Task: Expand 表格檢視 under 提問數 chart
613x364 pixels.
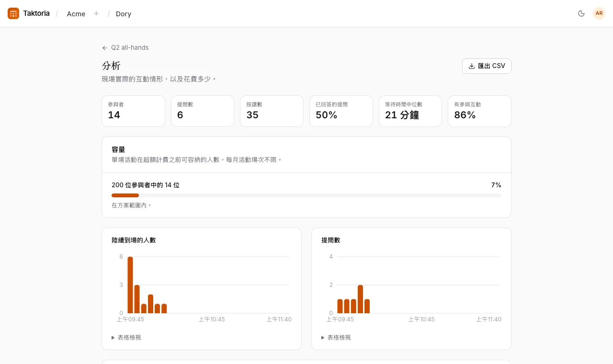Action: 336,337
